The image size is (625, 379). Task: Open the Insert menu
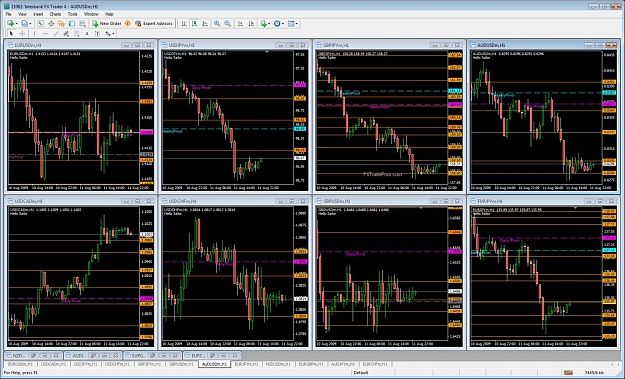point(38,14)
